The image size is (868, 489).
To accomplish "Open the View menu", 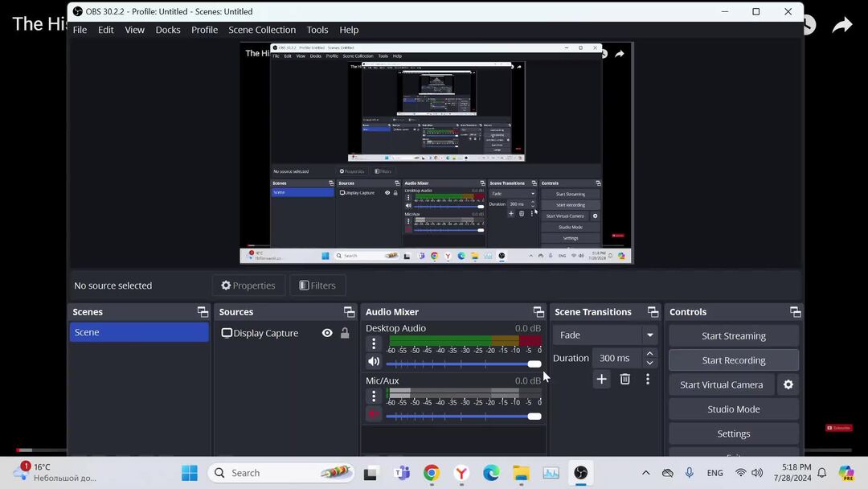I will tap(134, 30).
